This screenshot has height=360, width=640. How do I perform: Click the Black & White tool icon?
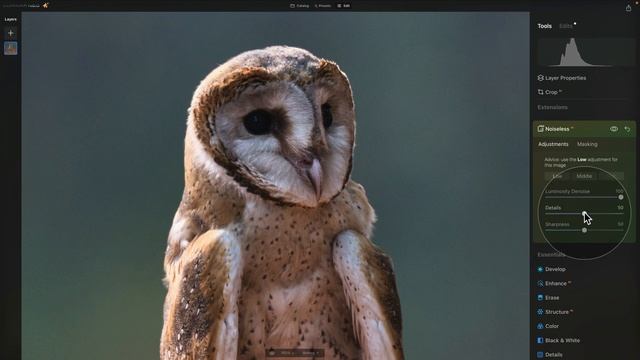[x=540, y=340]
